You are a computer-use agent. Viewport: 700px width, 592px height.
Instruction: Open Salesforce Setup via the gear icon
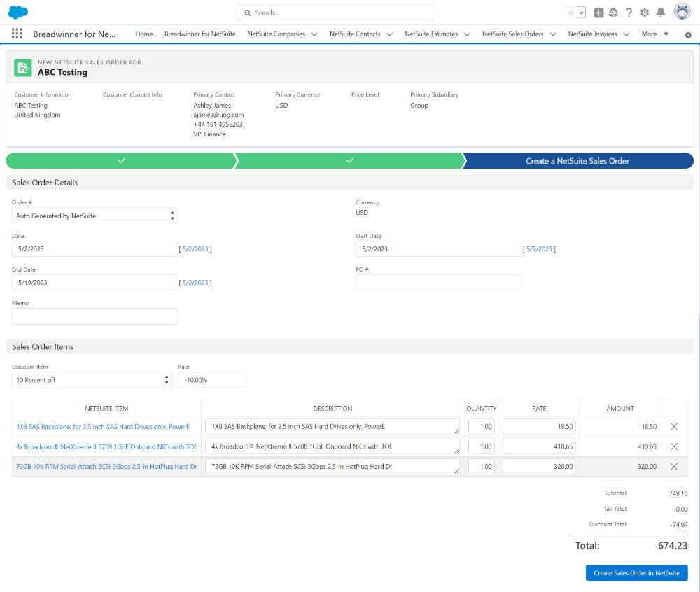(645, 12)
